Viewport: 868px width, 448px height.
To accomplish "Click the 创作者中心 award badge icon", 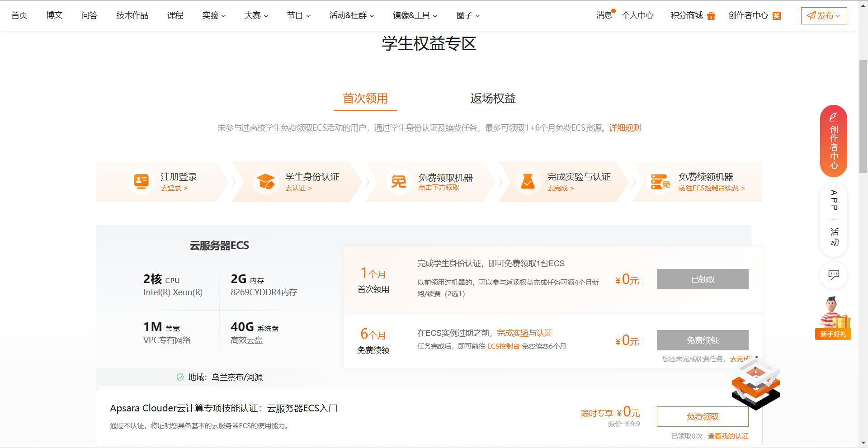I will tap(777, 16).
